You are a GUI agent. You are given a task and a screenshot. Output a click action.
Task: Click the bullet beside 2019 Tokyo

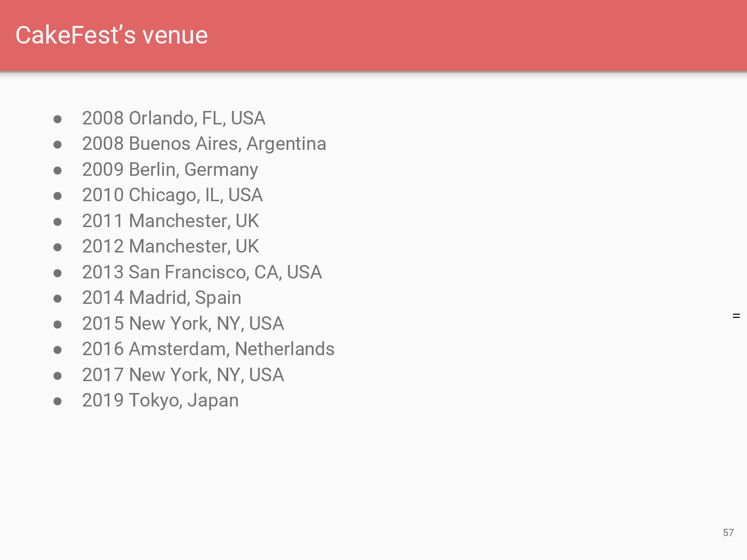[58, 401]
